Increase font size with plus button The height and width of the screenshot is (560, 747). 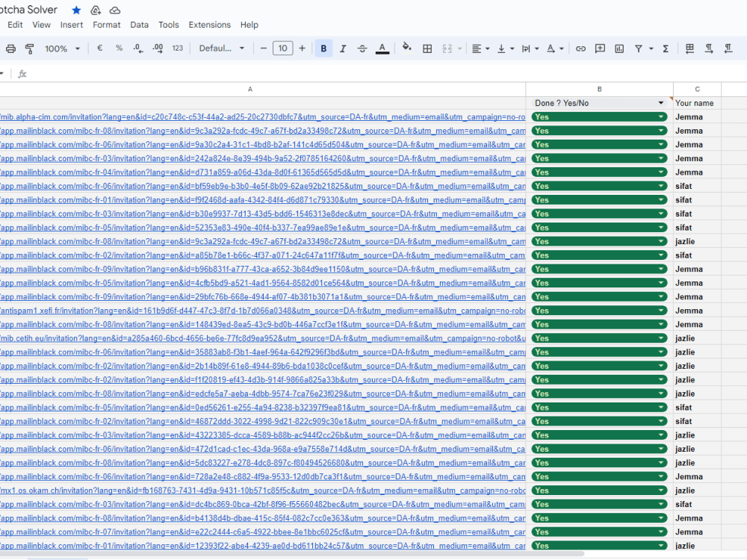(302, 48)
